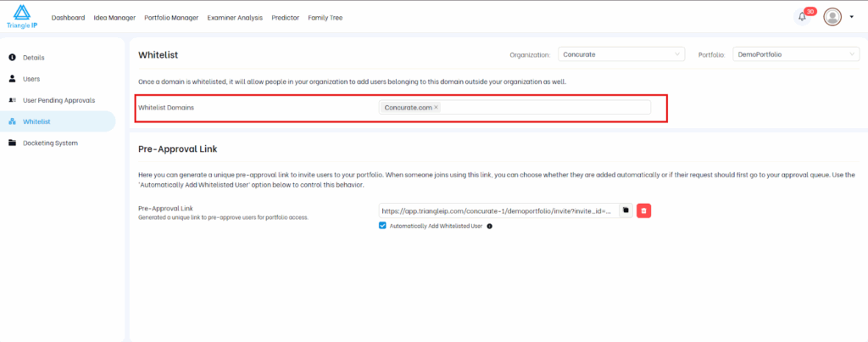Open User Pending Approvals section

coord(58,100)
